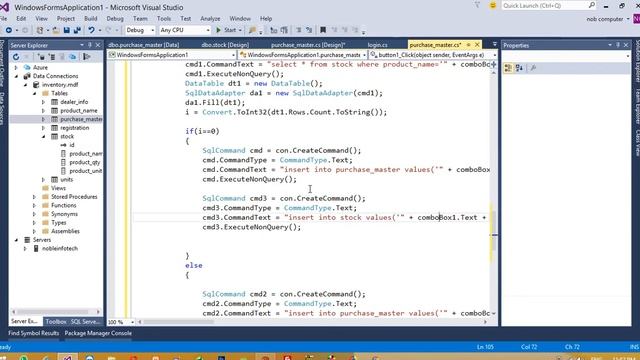Close the purchase_master.cs tab
The image size is (640, 360).
point(477,44)
